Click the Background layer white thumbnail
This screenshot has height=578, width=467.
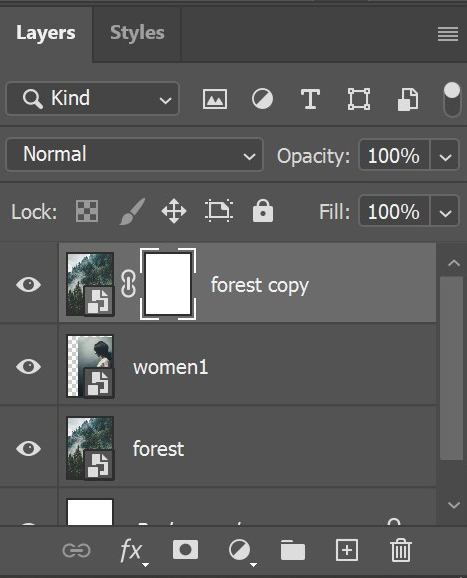tap(90, 512)
